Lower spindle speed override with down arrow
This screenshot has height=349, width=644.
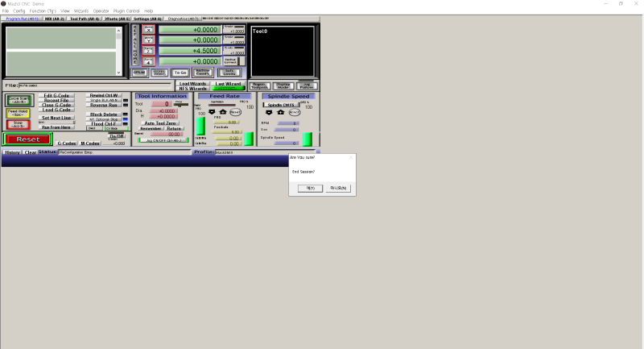[x=269, y=112]
